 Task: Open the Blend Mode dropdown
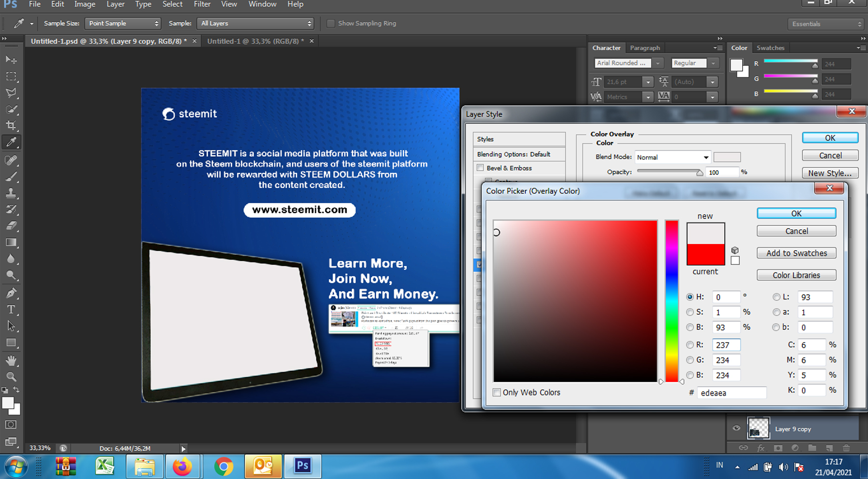tap(672, 157)
